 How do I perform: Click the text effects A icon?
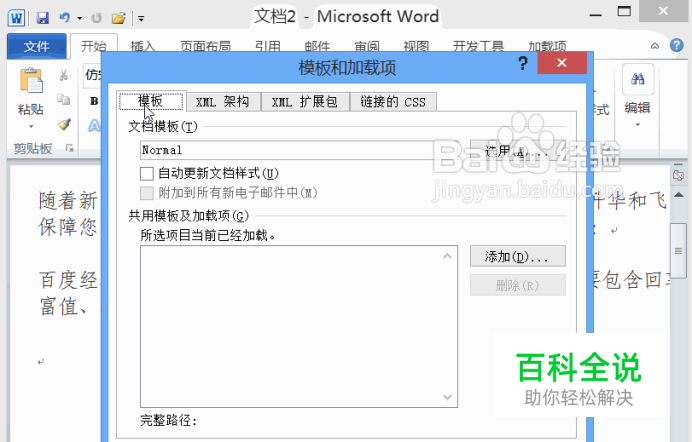tap(94, 126)
